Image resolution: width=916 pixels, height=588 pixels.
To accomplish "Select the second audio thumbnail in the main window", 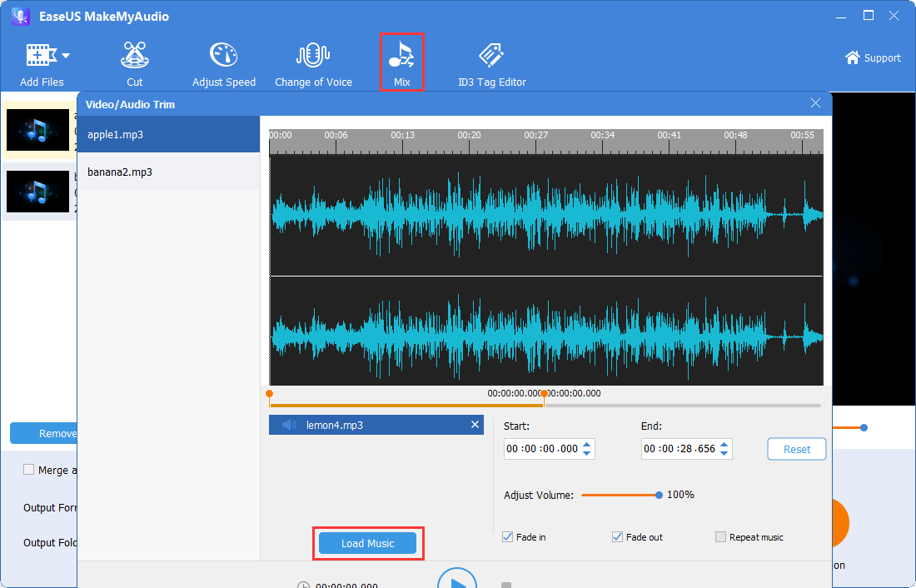I will (x=38, y=192).
